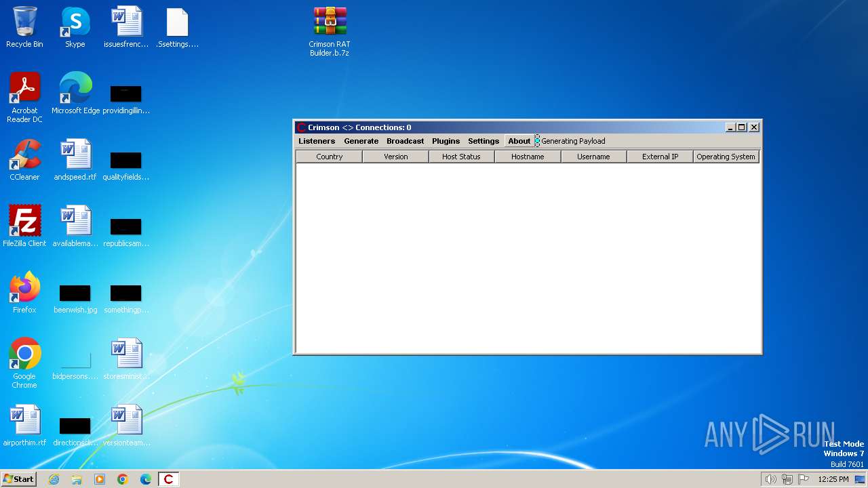
Task: Select the Firefox desktop shortcut
Action: click(x=24, y=293)
